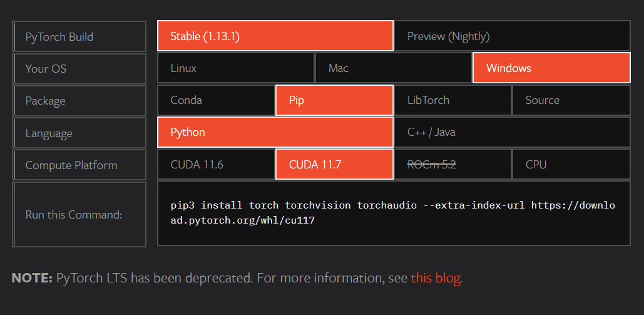The width and height of the screenshot is (644, 315).
Task: Click the struck-through ROCm 5.2 option
Action: [452, 165]
